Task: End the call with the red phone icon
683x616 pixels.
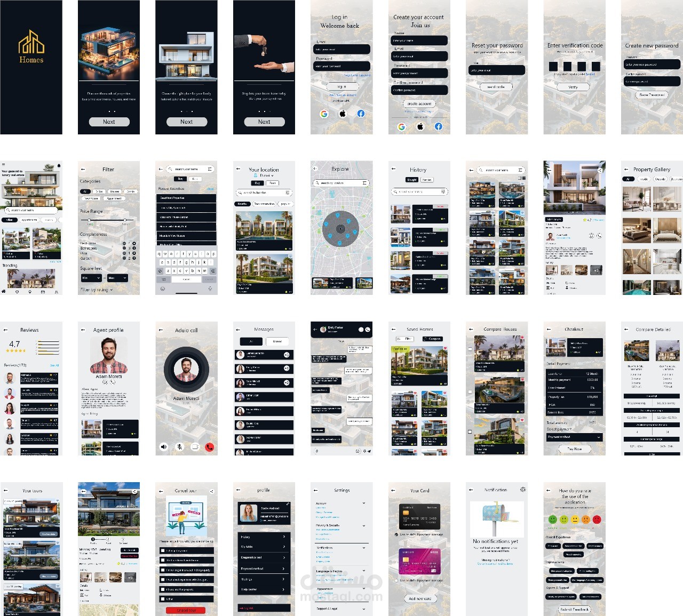Action: click(210, 447)
